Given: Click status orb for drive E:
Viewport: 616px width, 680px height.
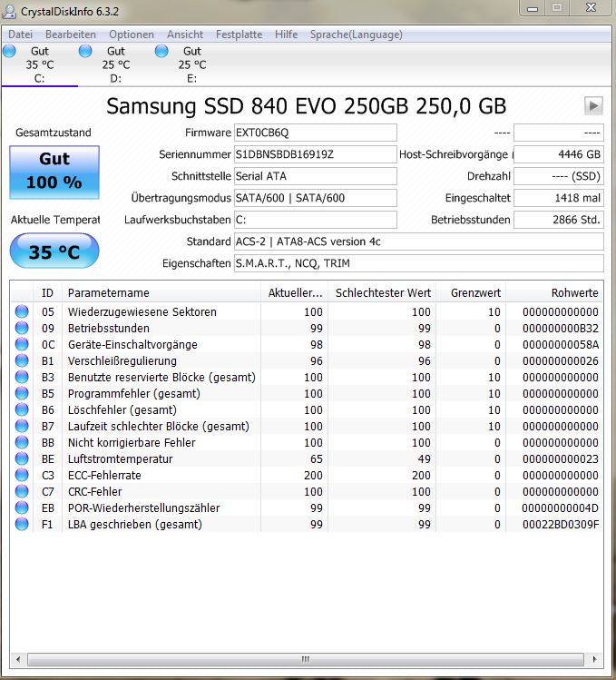Looking at the screenshot, I should 161,51.
